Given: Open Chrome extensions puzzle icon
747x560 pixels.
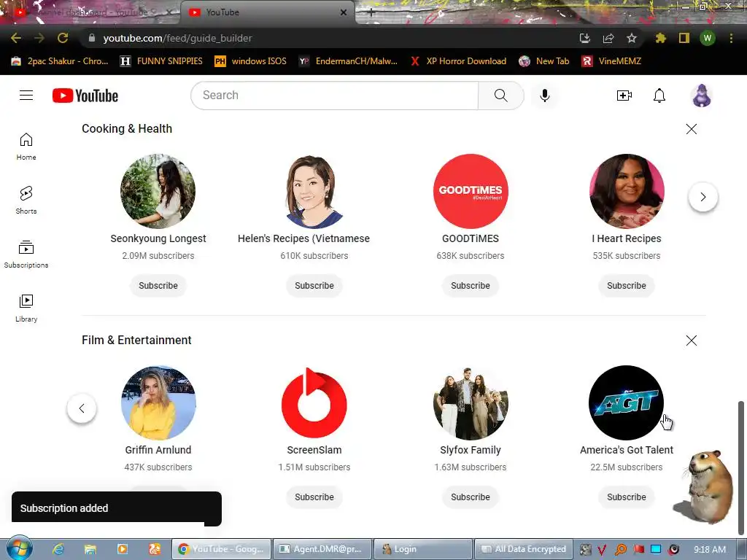Looking at the screenshot, I should (x=660, y=38).
